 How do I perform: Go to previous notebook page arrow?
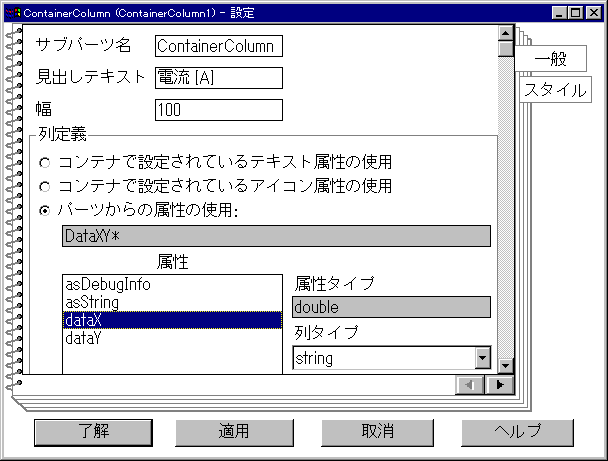click(470, 385)
